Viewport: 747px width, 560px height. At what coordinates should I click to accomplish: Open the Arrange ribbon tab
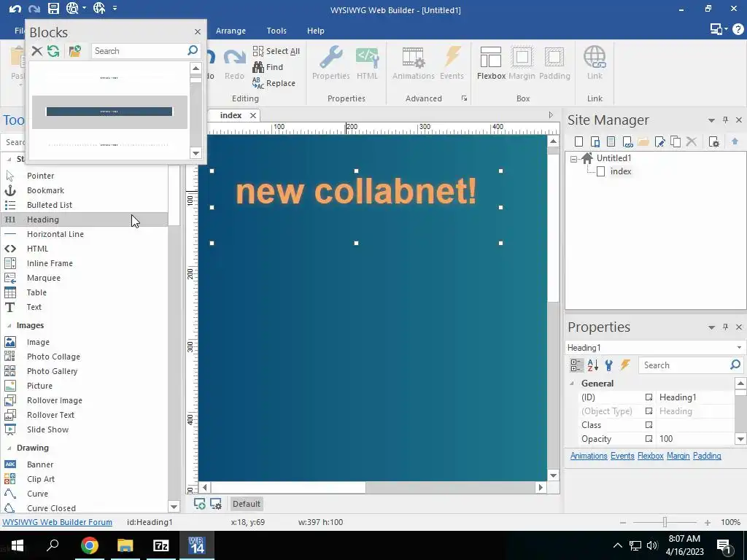click(231, 31)
